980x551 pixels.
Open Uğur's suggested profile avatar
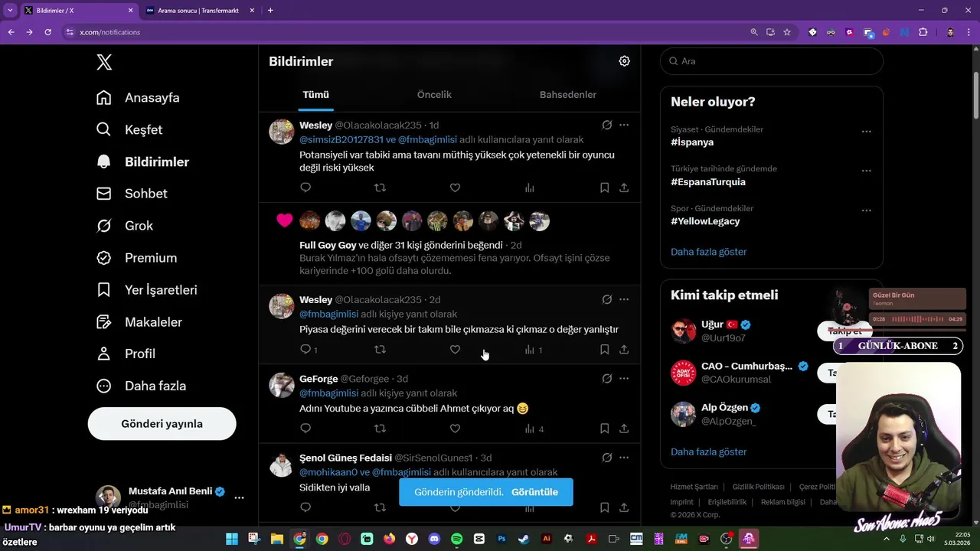click(683, 331)
